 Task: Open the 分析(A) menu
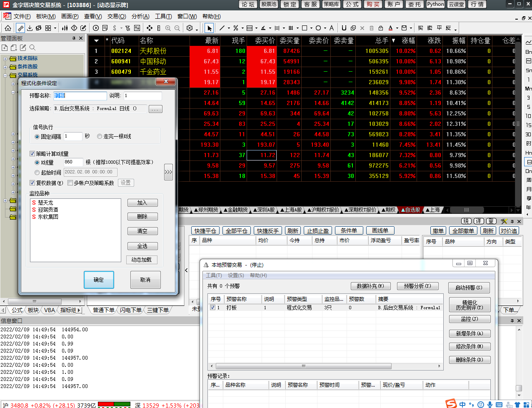tap(140, 16)
